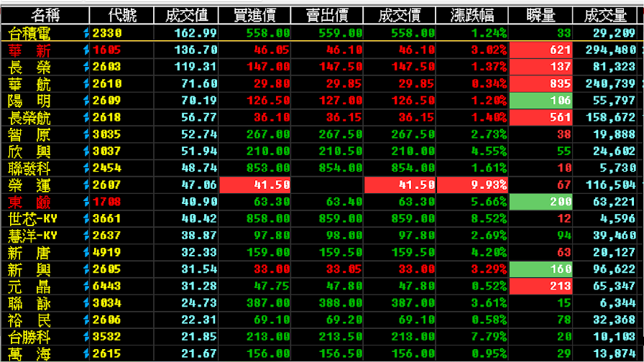
Task: Select the 台積電 stock name
Action: [29, 33]
